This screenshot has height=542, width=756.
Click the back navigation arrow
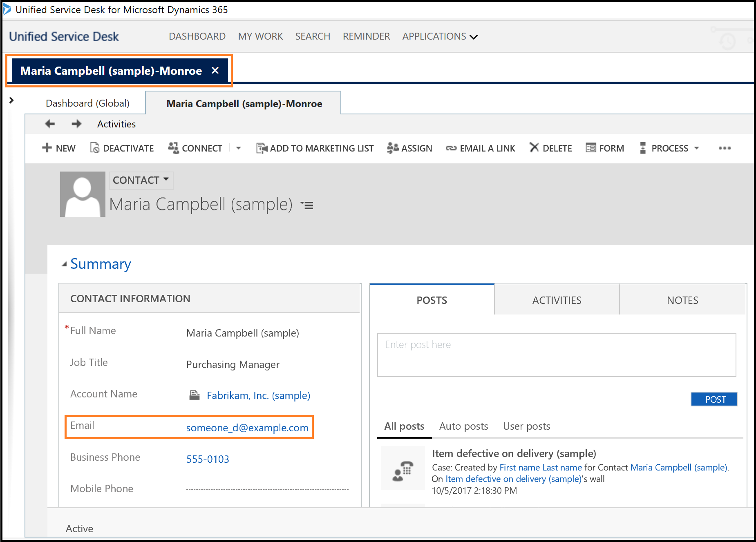(49, 124)
